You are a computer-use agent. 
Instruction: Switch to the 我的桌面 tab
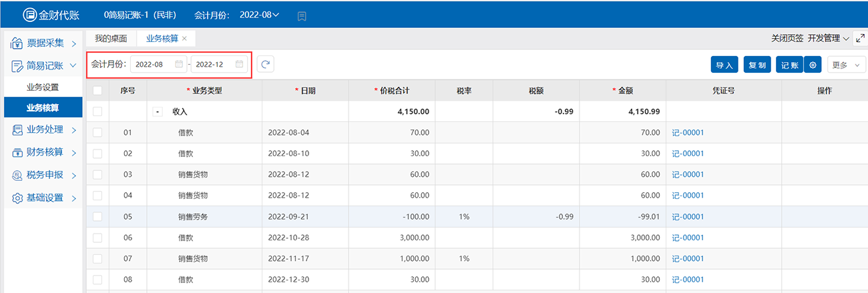click(111, 39)
